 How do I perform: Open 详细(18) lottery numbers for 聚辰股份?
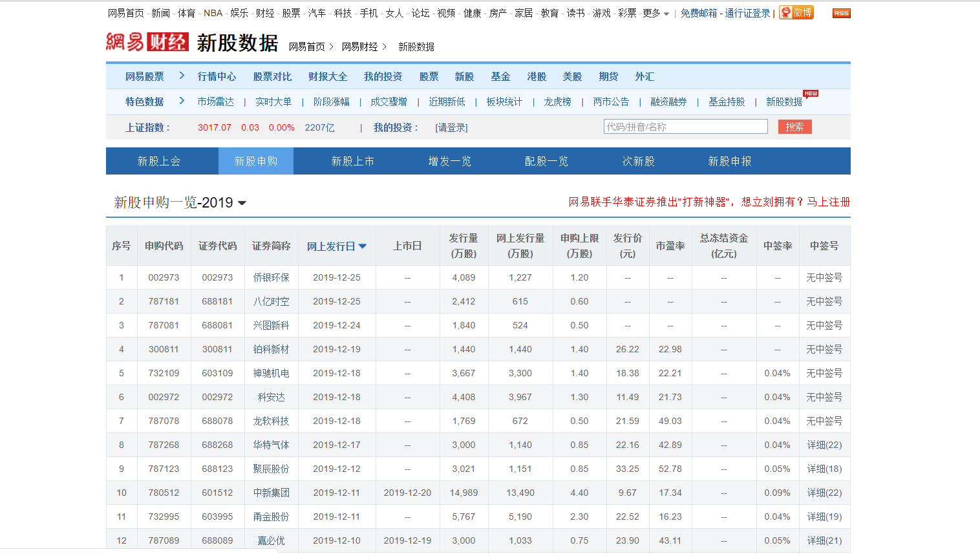click(x=824, y=469)
